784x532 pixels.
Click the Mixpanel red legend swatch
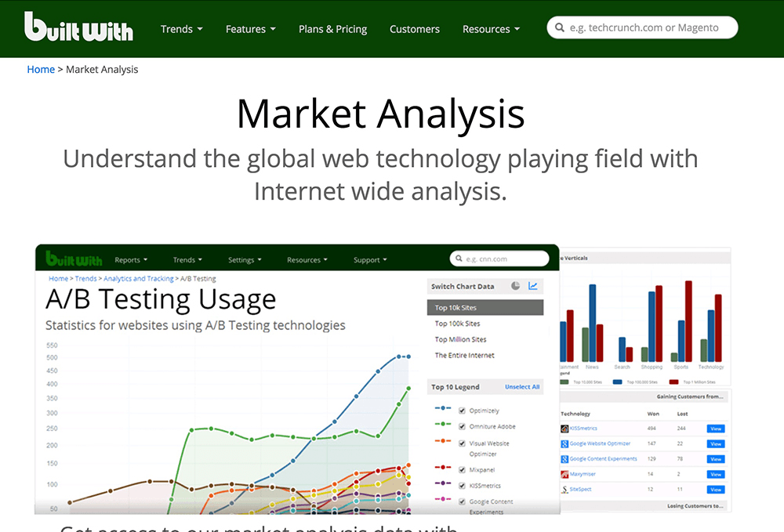442,467
